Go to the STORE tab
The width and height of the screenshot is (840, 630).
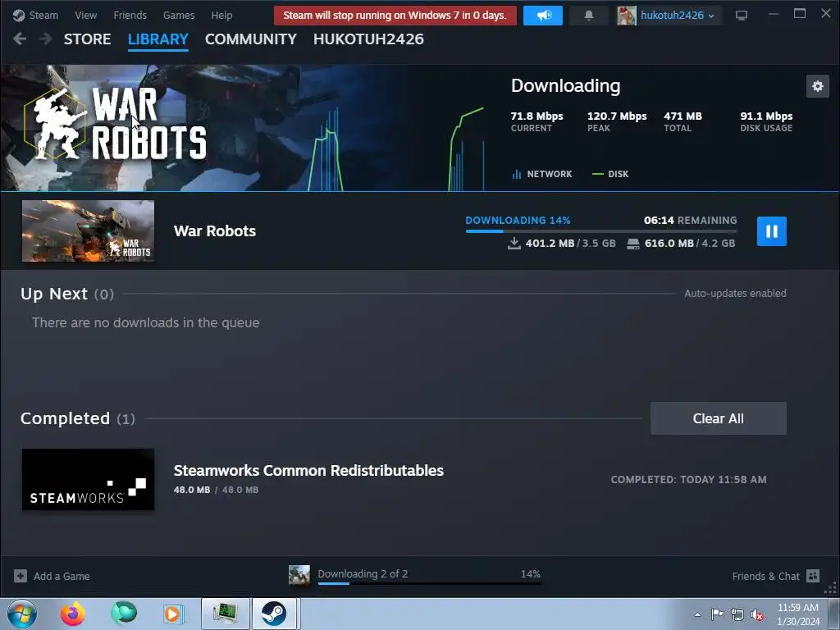click(87, 39)
